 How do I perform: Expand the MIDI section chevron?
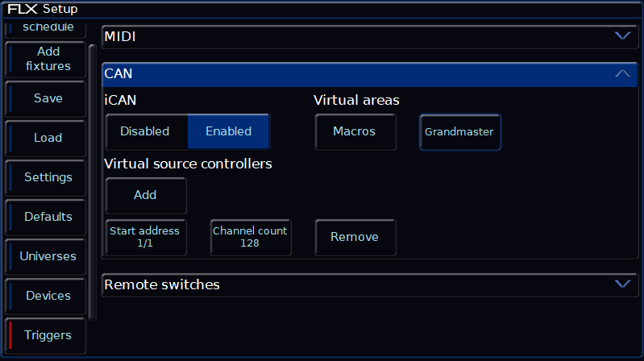622,36
